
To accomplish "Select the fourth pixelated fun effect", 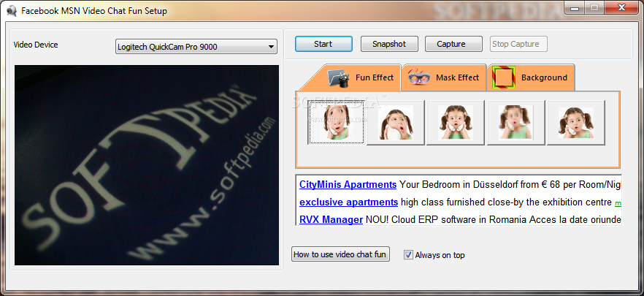I will 515,122.
